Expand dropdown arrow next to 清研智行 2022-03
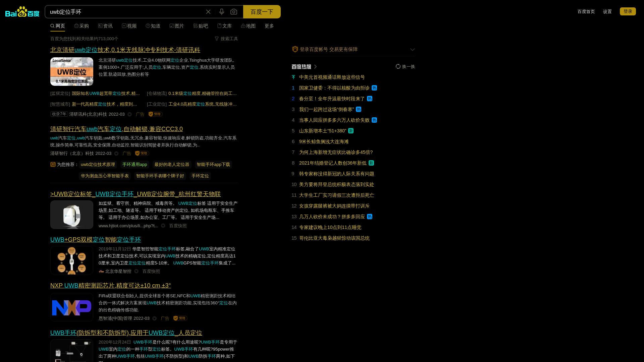 pos(116,154)
